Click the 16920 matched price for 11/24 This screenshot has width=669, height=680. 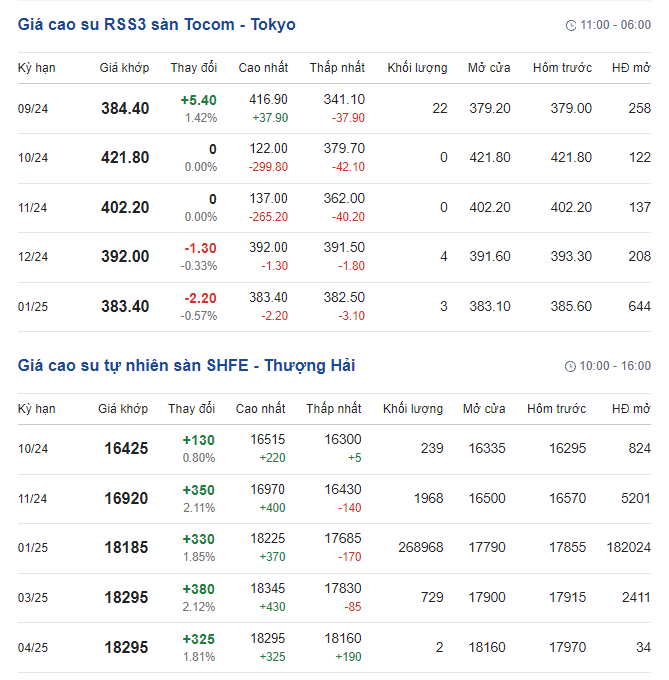coord(126,498)
